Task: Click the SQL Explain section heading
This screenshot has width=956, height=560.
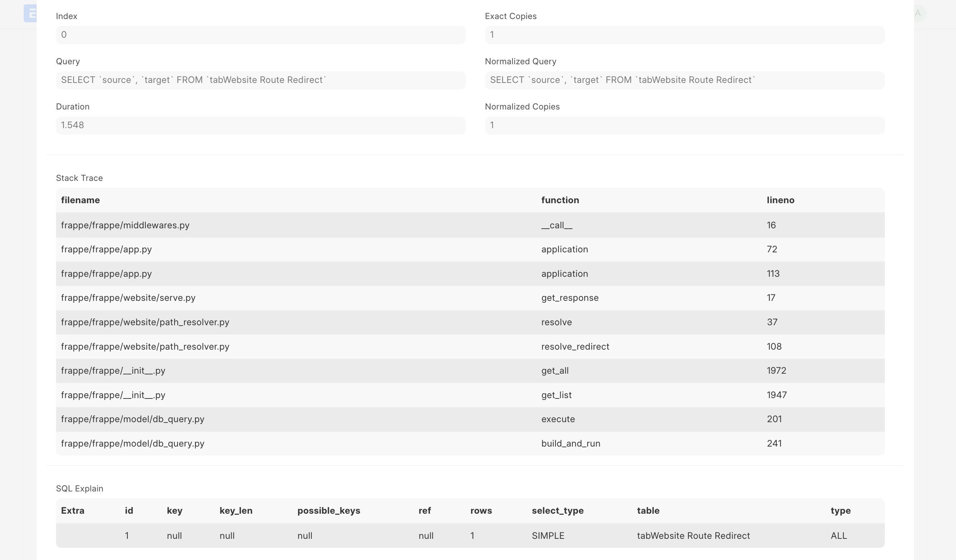Action: pyautogui.click(x=79, y=488)
